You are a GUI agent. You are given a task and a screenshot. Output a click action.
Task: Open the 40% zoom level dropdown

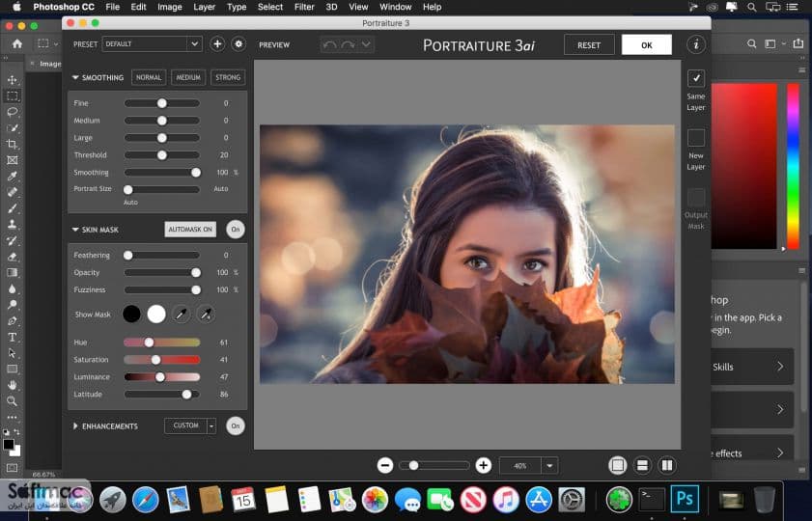click(549, 466)
